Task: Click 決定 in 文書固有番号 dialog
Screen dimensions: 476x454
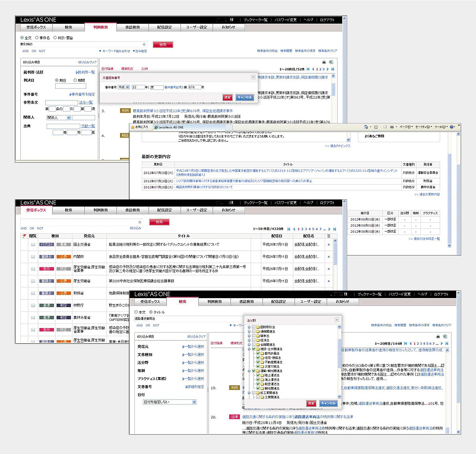Action: tap(228, 97)
